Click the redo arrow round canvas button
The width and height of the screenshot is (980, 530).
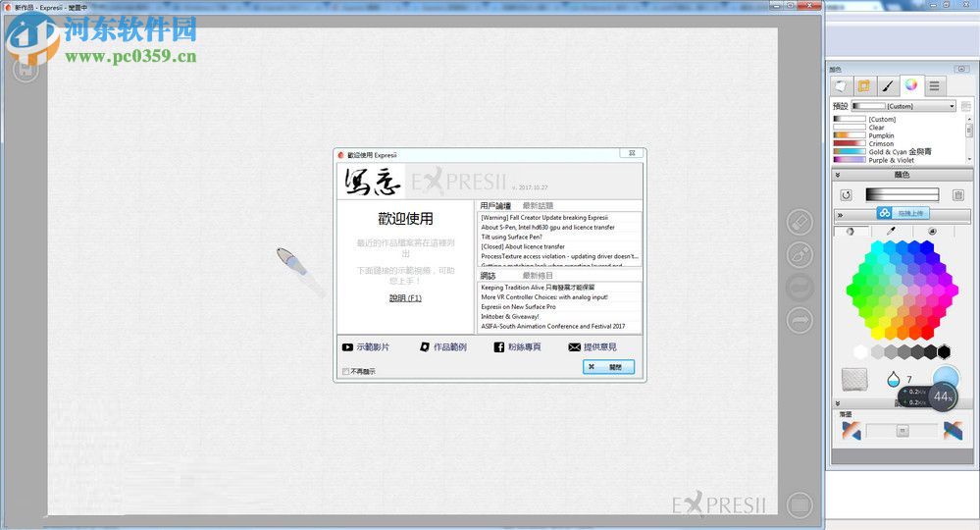pyautogui.click(x=799, y=321)
